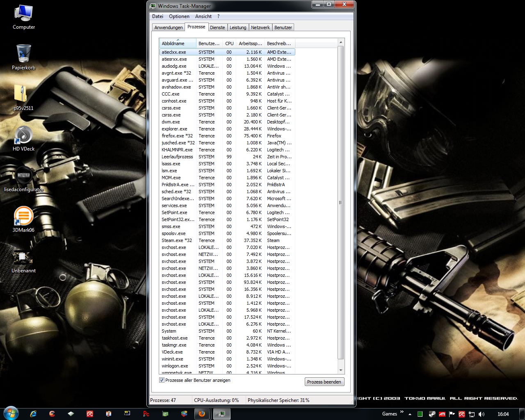This screenshot has width=525, height=420.
Task: Select the HD VDeck desktop shortcut
Action: [x=23, y=138]
